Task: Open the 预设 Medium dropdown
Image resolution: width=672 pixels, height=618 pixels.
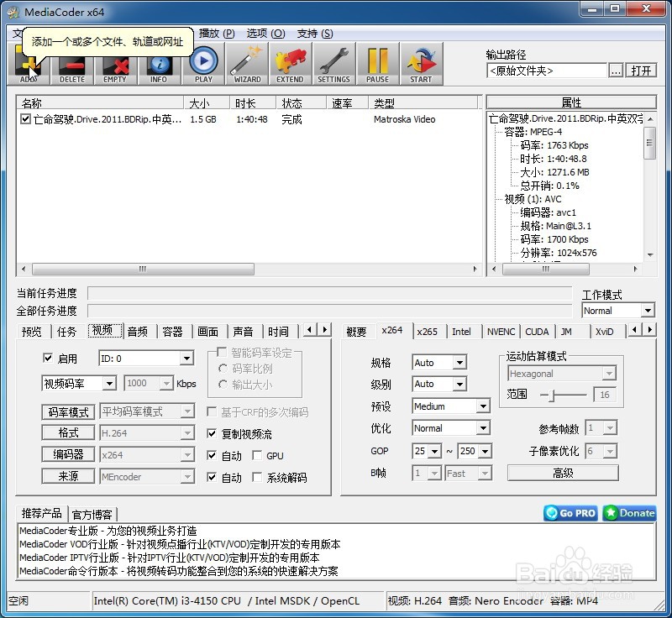Action: [484, 406]
